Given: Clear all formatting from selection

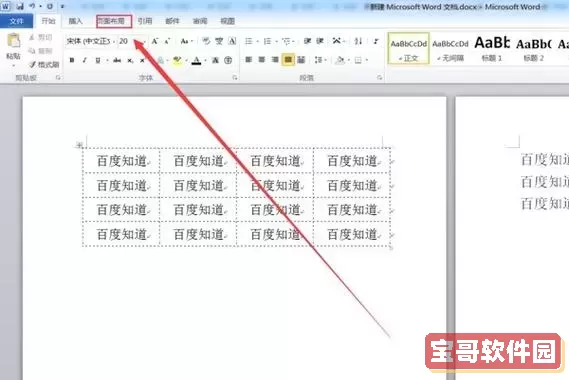Looking at the screenshot, I should click(x=206, y=41).
